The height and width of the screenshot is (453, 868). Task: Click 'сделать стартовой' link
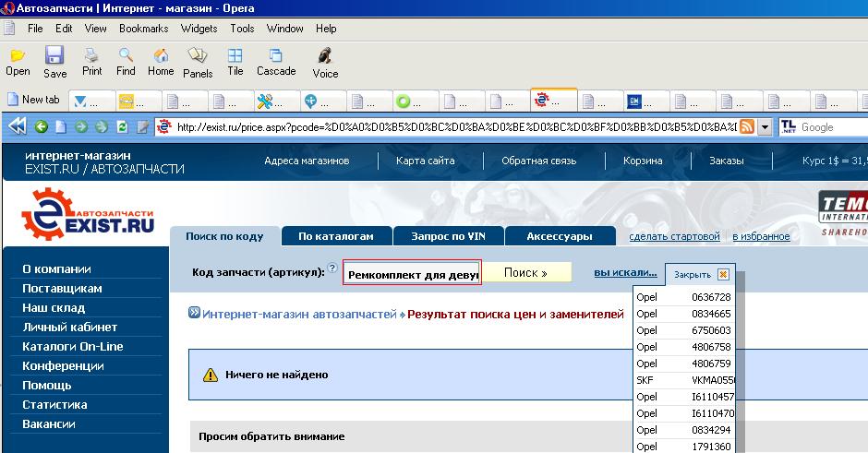point(674,236)
